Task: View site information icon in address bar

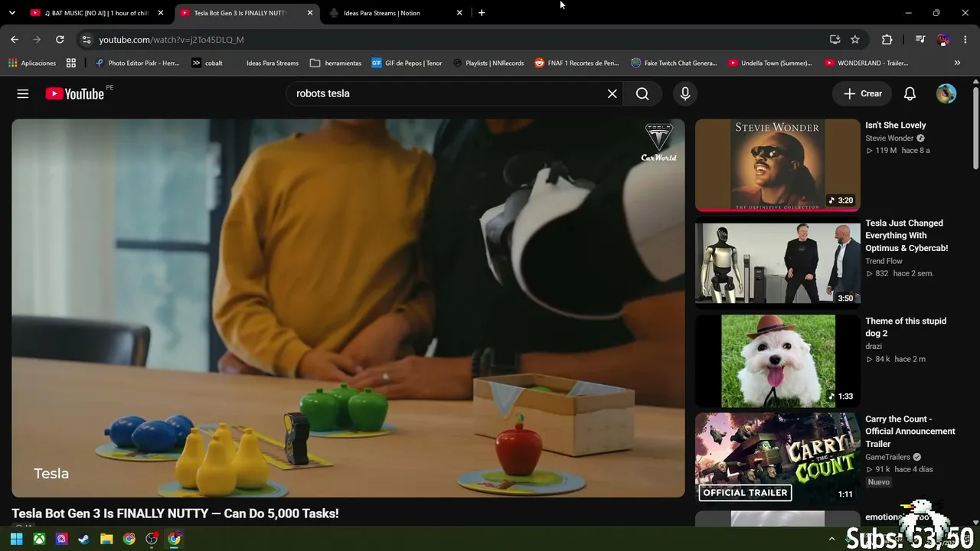Action: 87,40
